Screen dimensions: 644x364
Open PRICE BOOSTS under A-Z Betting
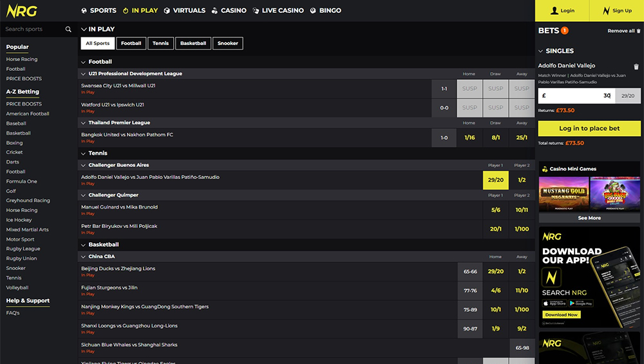point(24,104)
